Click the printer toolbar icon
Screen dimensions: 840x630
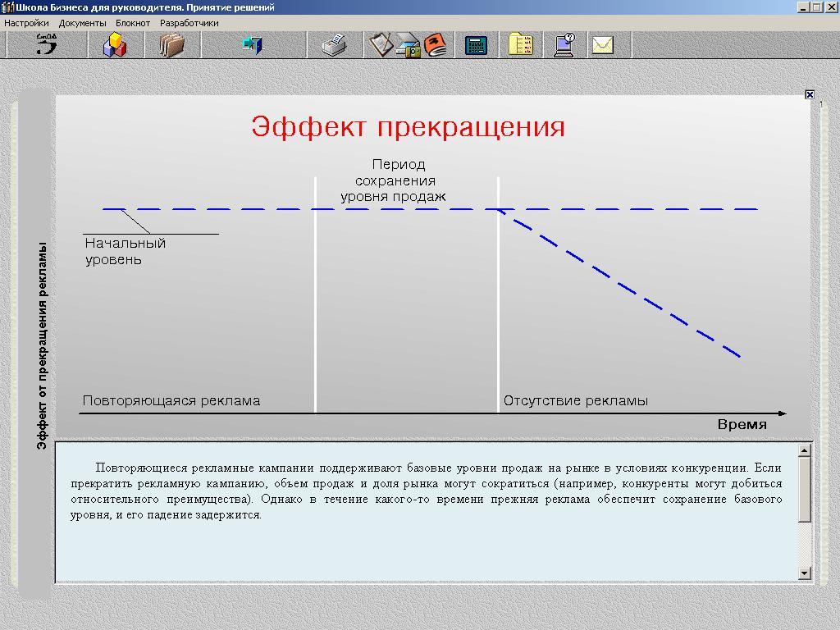click(x=335, y=44)
